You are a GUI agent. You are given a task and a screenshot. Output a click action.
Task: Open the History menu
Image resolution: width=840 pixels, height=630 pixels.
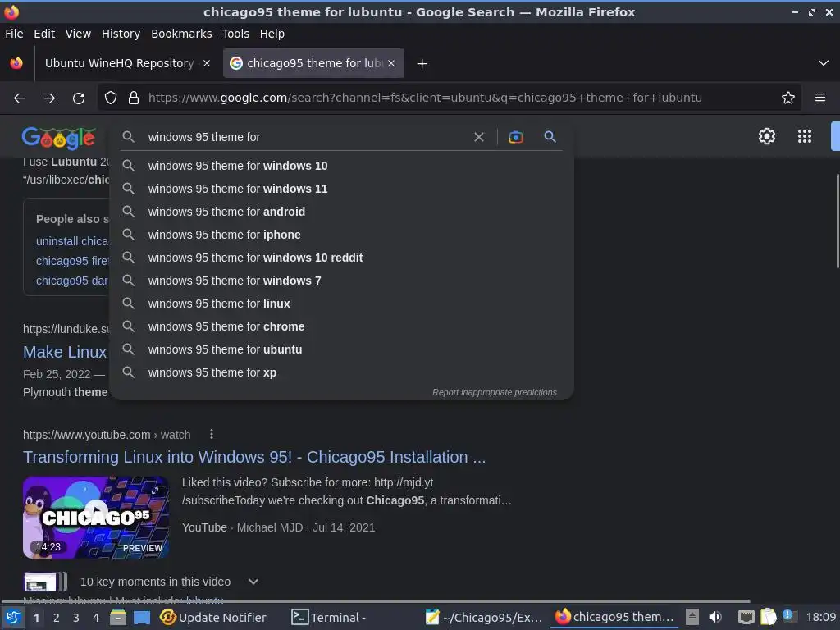tap(121, 34)
